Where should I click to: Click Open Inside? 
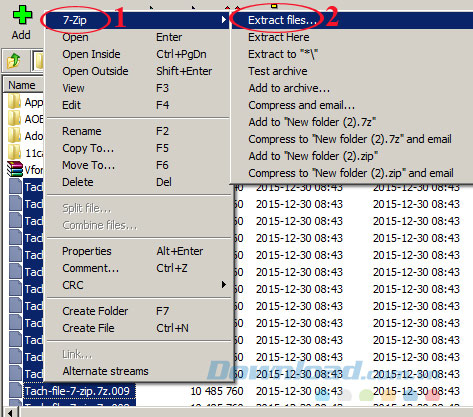(137, 54)
